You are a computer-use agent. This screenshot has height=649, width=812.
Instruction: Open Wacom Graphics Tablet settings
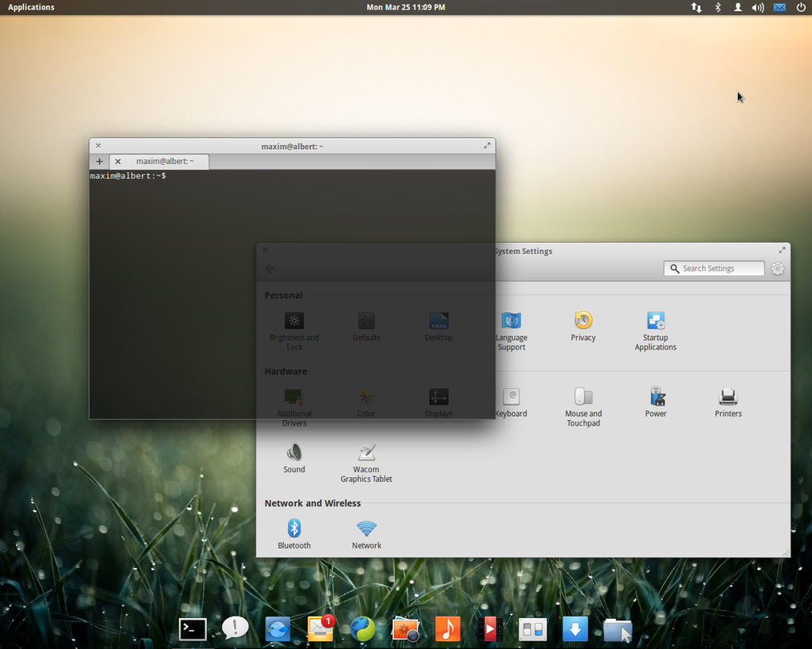366,464
